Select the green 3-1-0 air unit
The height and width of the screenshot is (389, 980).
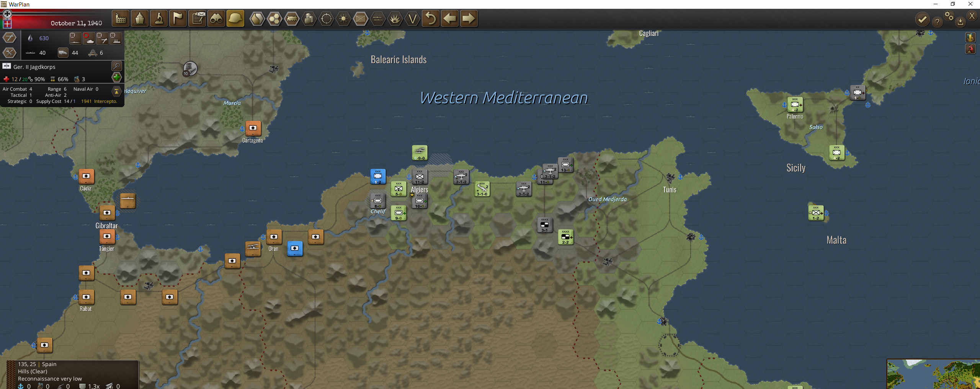482,189
